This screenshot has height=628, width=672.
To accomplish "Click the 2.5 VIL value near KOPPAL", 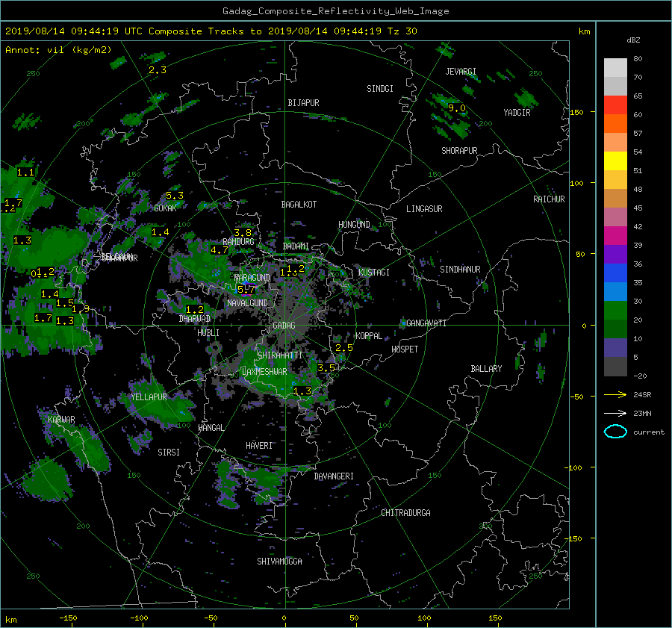I will pos(344,348).
